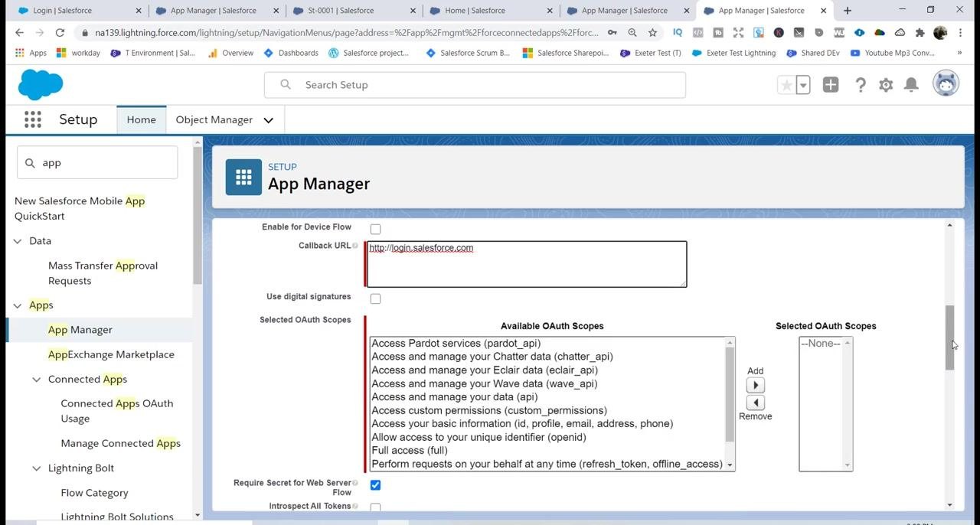This screenshot has height=525, width=980.
Task: Click Quick Find box containing 'app'
Action: tap(97, 163)
